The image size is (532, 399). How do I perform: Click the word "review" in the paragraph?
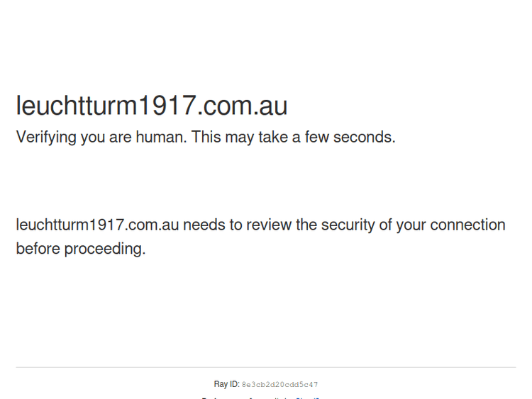(268, 225)
